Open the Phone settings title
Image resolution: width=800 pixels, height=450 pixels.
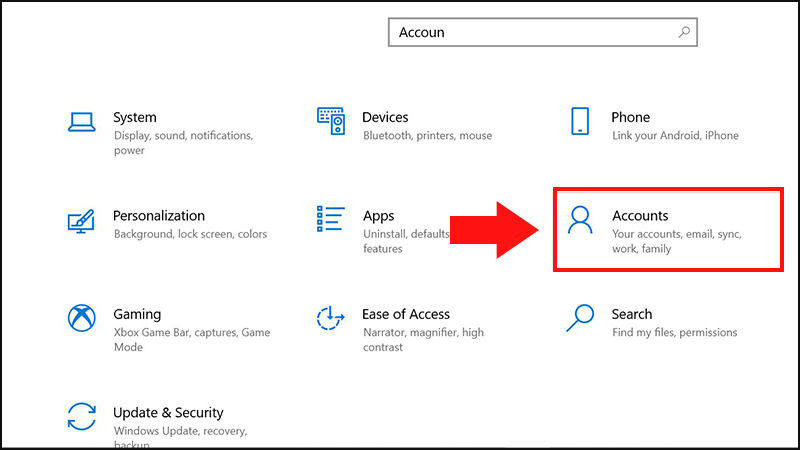631,117
